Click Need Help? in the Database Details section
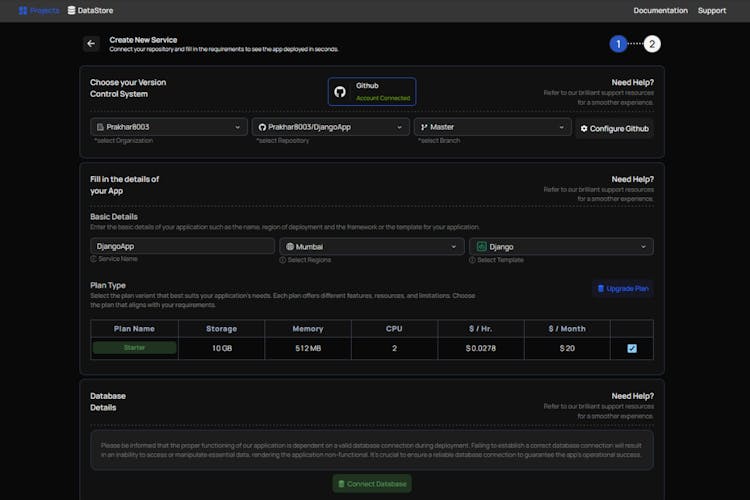Viewport: 750px width, 500px height. pos(632,396)
